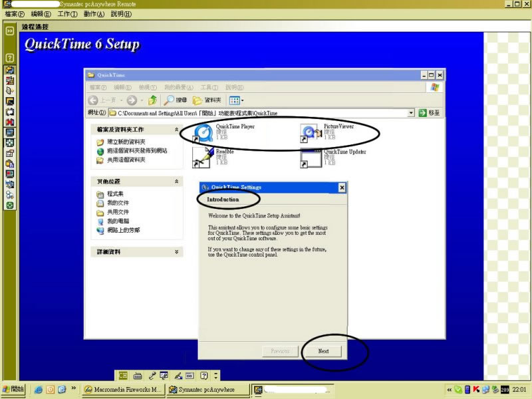Open the 說明(H) menu in pcAnywhere Remote
Image resolution: width=532 pixels, height=399 pixels.
coord(121,14)
